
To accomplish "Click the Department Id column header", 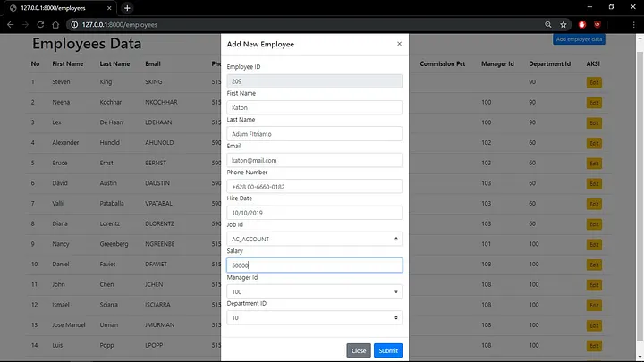I will coord(549,63).
